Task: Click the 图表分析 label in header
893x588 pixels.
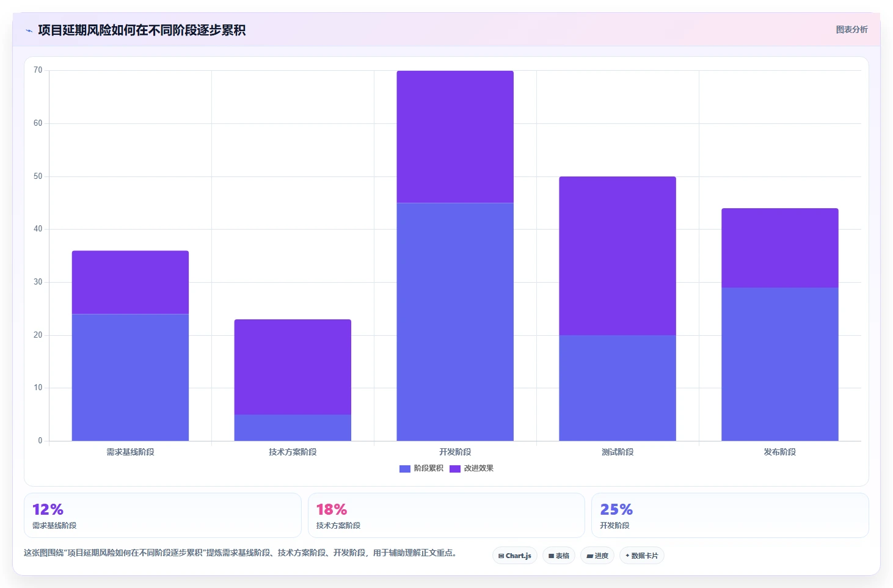Action: (x=851, y=29)
